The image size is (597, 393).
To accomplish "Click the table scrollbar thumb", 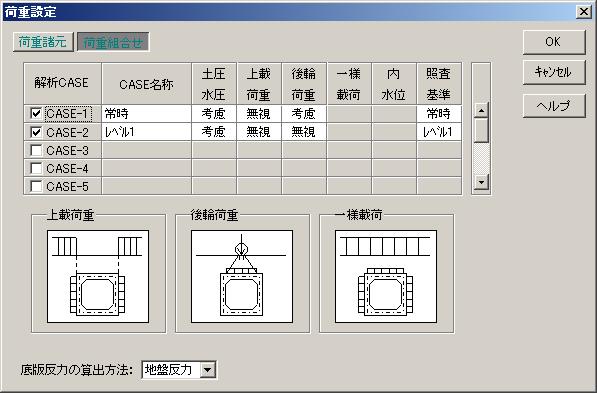I will [481, 130].
